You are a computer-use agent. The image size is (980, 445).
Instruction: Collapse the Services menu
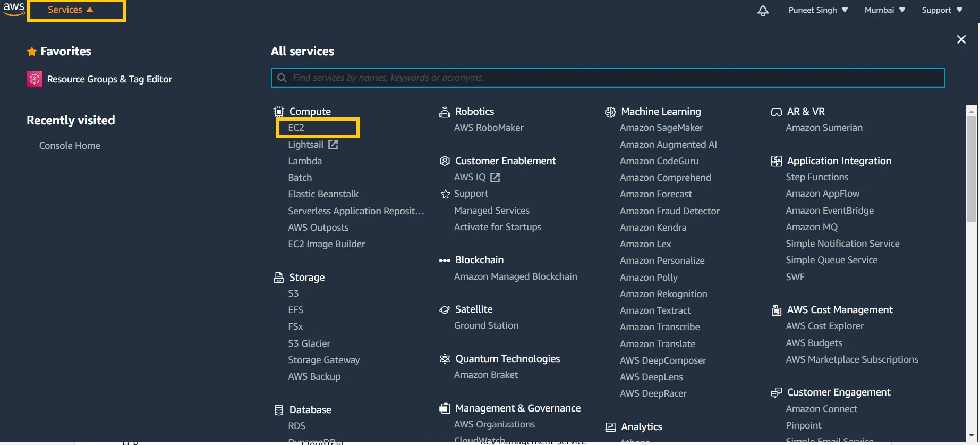(71, 10)
